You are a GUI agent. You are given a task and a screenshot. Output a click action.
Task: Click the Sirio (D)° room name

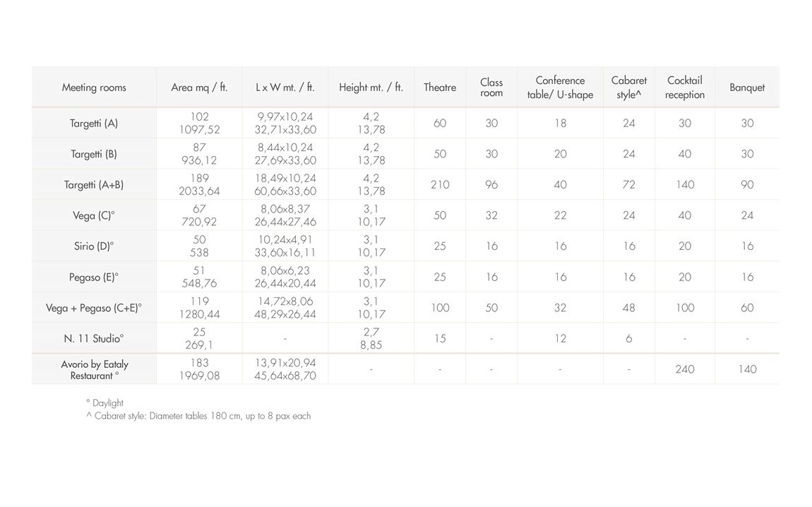pyautogui.click(x=94, y=246)
